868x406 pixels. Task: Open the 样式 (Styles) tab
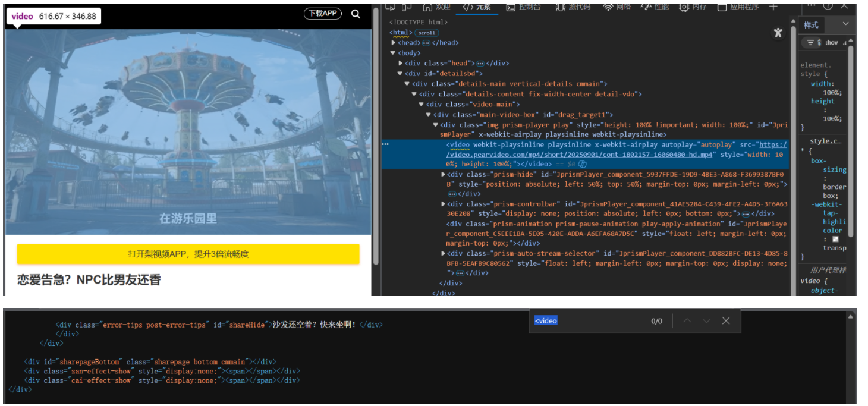pos(811,25)
